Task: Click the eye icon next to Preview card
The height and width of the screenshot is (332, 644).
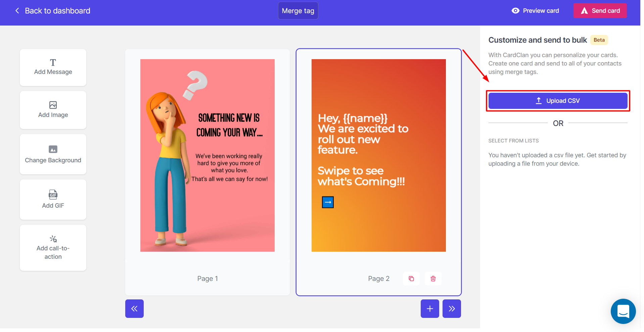Action: pos(515,11)
